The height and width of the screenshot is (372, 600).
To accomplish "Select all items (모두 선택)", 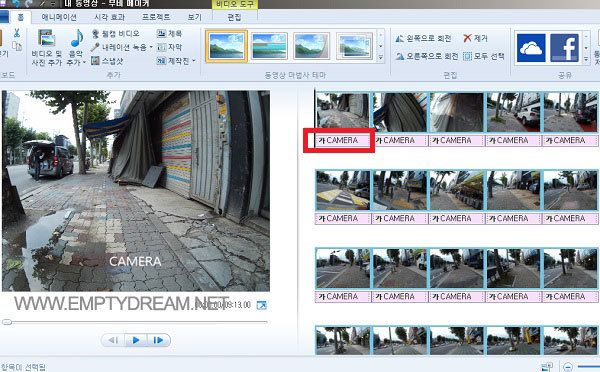I will tap(484, 56).
